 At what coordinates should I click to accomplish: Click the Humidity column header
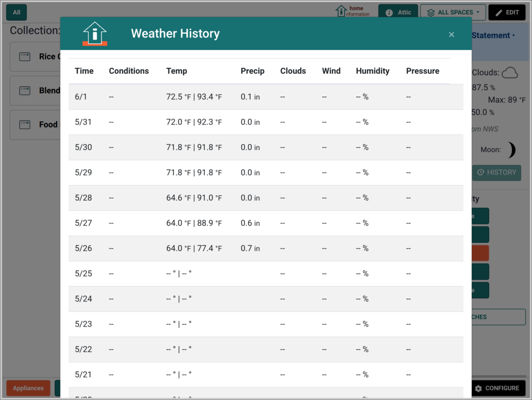373,71
